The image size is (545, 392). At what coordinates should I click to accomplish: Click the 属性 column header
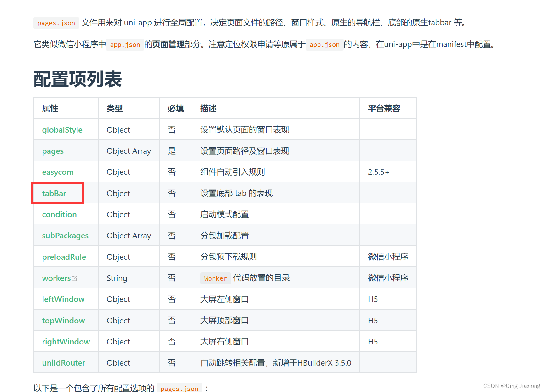[x=50, y=109]
